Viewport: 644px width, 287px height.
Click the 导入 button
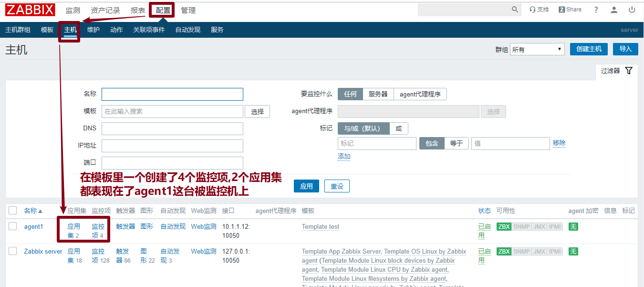(625, 49)
